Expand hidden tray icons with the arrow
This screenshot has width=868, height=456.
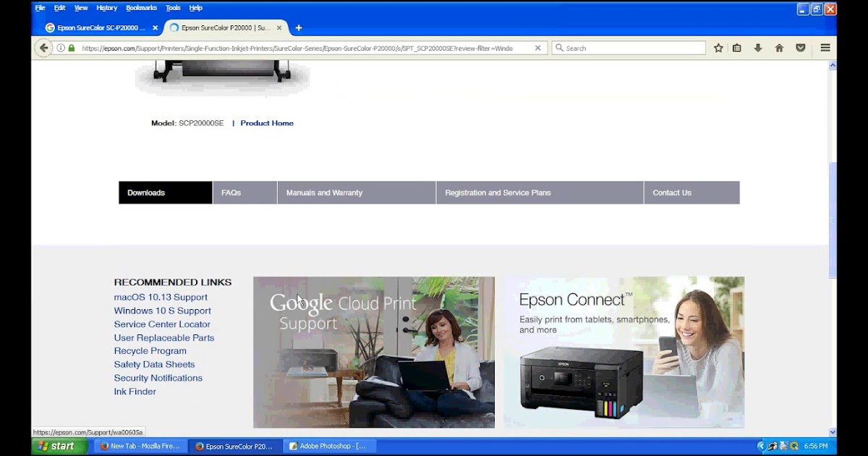click(x=762, y=447)
